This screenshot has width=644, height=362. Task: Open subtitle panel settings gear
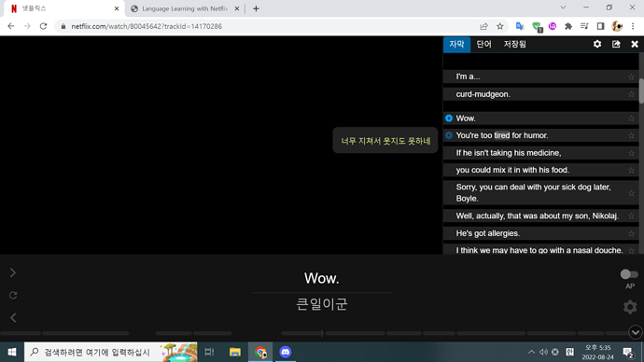[x=597, y=44]
